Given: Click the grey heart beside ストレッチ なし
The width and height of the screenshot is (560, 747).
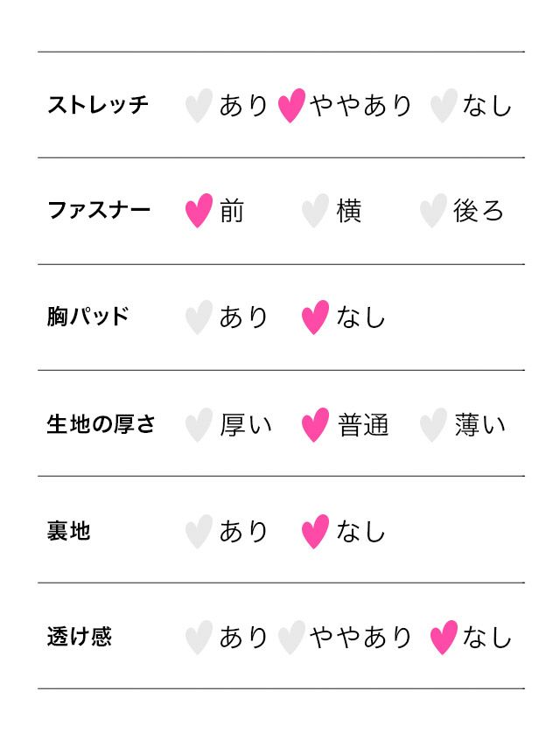Looking at the screenshot, I should [444, 105].
